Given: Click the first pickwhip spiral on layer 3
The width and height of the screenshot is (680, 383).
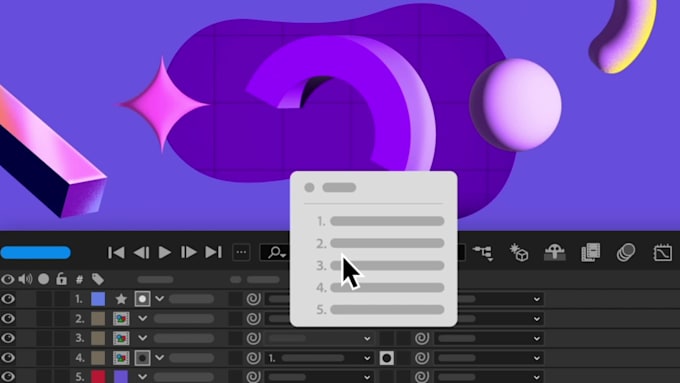Looking at the screenshot, I should [253, 338].
